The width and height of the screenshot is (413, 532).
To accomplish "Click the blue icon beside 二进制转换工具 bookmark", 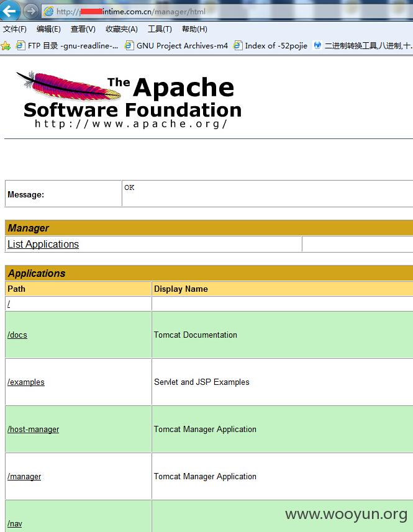I will click(317, 45).
